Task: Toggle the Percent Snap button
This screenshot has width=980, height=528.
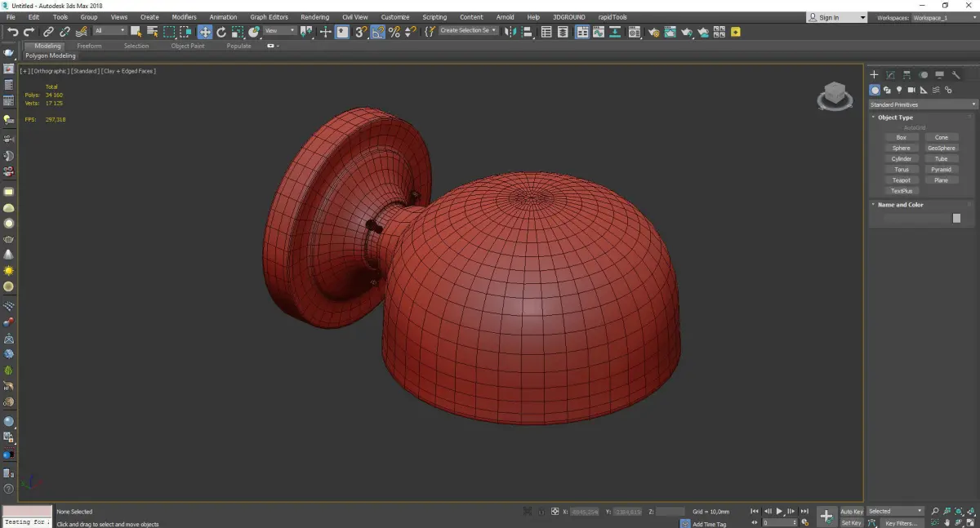Action: coord(394,32)
